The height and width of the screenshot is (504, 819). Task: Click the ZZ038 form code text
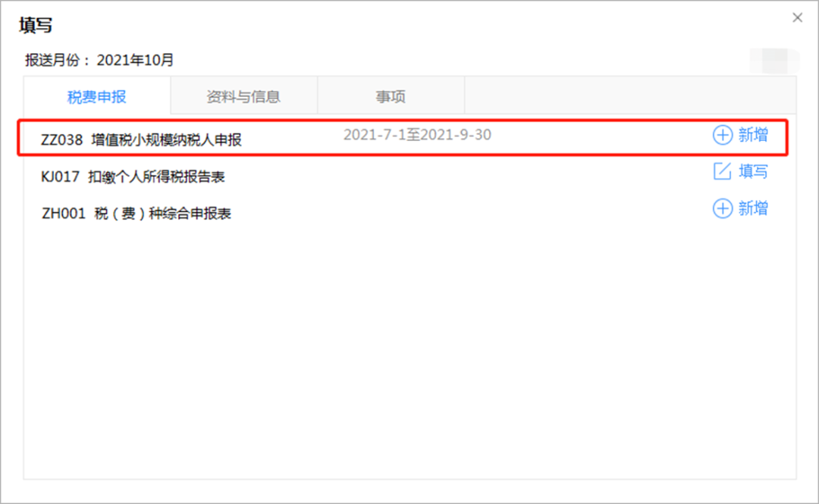(61, 140)
